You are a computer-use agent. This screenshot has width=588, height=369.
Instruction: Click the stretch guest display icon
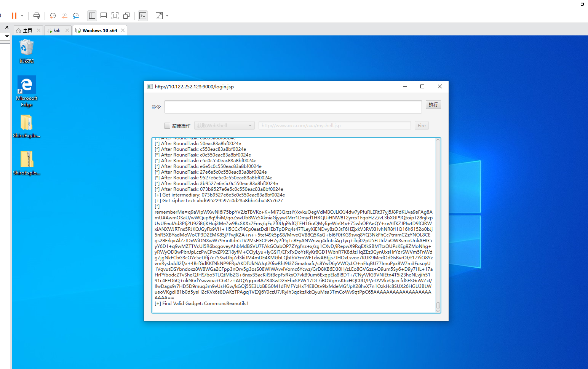pos(159,16)
